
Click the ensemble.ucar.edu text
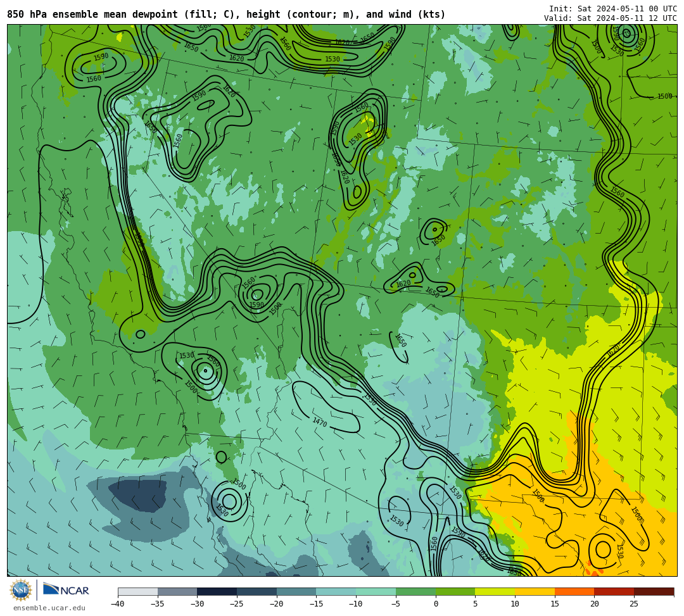(49, 608)
